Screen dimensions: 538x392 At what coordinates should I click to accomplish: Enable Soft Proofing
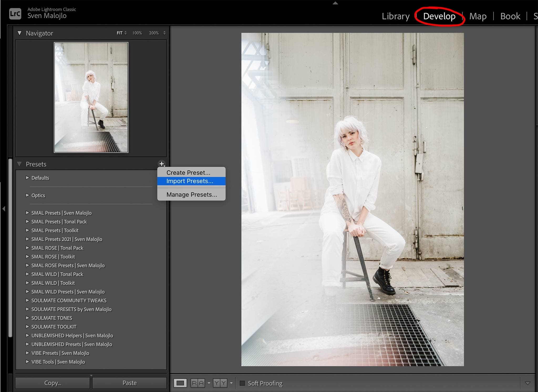click(242, 383)
